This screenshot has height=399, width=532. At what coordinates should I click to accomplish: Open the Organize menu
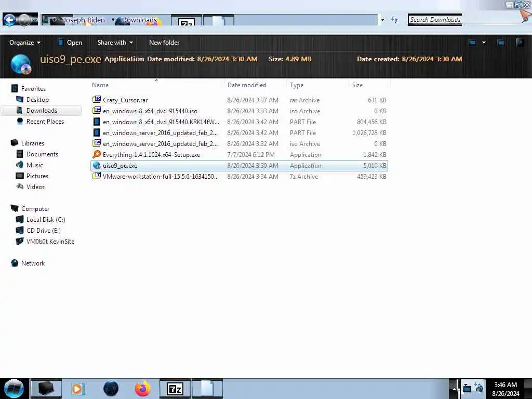(x=25, y=43)
